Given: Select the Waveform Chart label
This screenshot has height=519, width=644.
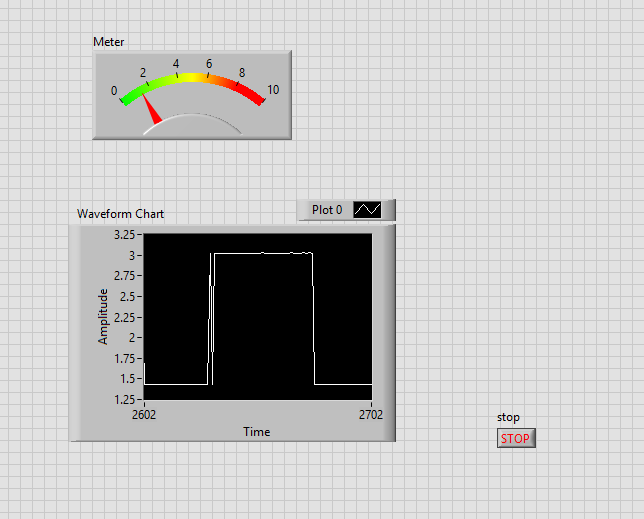Looking at the screenshot, I should click(x=121, y=214).
